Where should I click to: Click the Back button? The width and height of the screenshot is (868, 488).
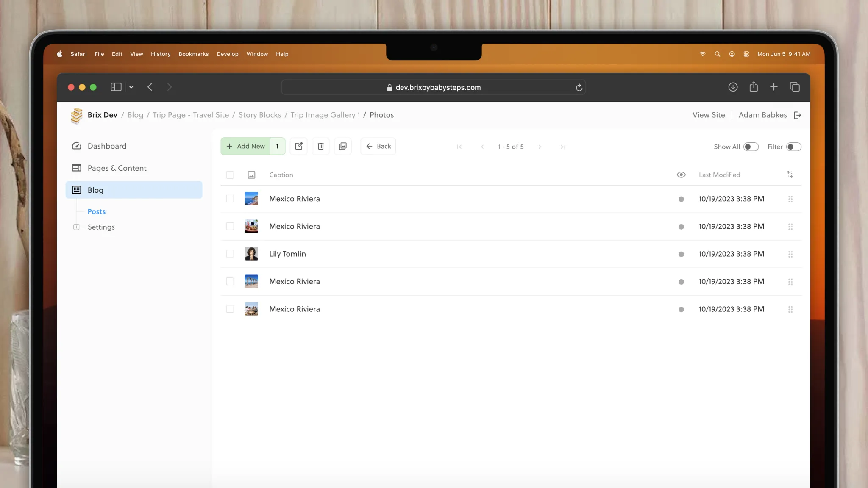(x=378, y=146)
